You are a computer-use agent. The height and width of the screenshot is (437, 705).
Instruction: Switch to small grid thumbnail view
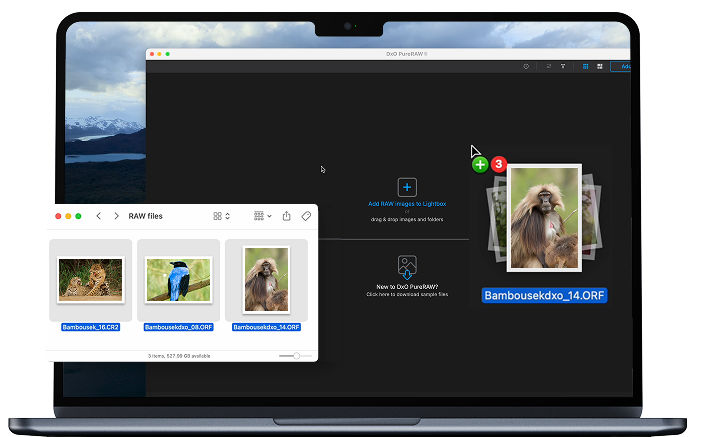click(x=585, y=66)
